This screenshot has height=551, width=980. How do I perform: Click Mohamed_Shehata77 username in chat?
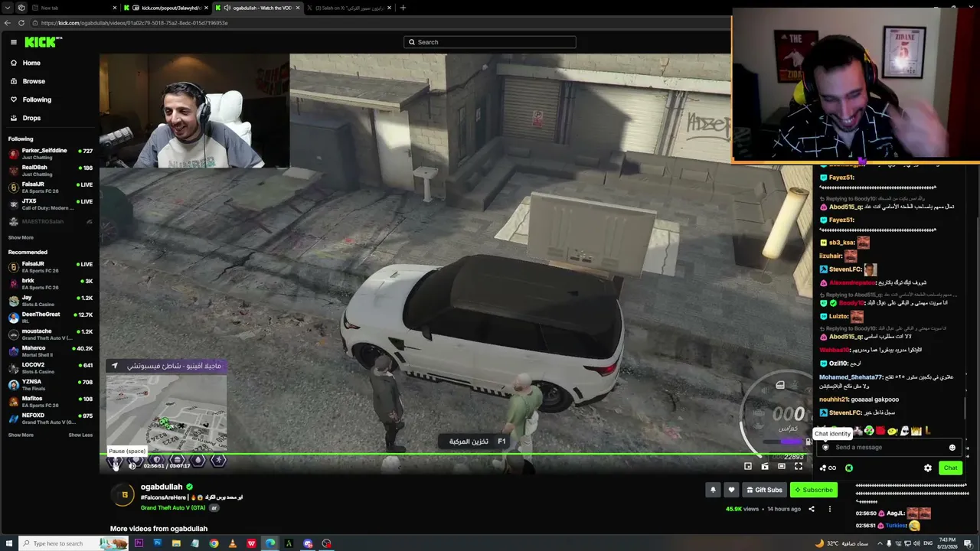850,377
